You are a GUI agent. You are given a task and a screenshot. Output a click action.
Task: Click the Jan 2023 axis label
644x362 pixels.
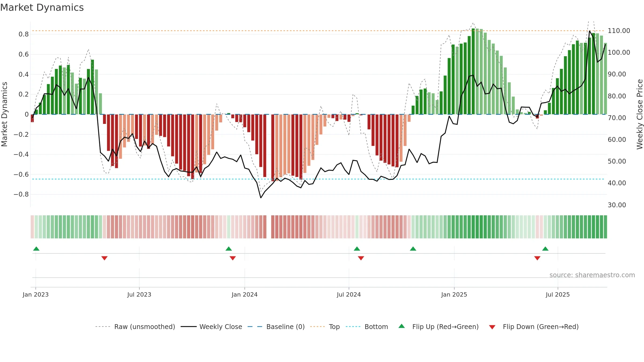coord(36,294)
